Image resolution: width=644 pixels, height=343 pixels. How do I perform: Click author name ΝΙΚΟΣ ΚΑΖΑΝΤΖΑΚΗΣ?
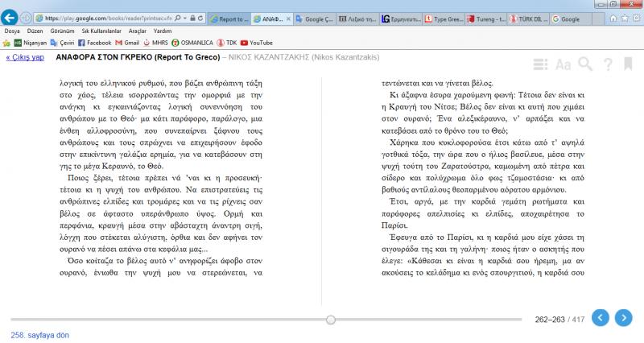(x=303, y=57)
